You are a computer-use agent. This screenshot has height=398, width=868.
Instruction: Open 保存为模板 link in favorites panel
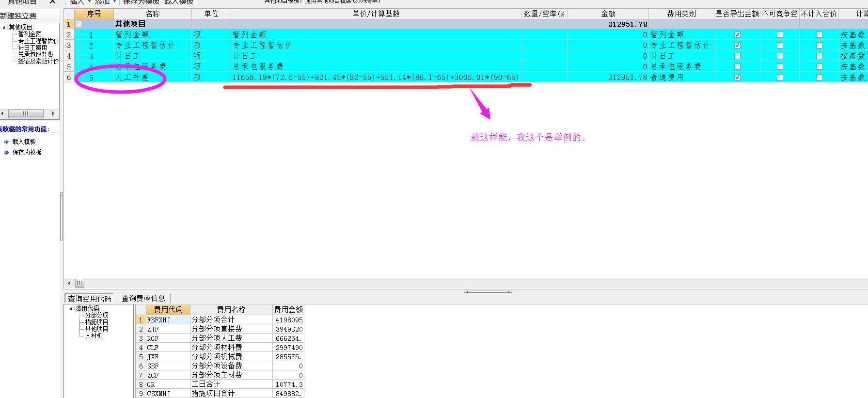(27, 152)
